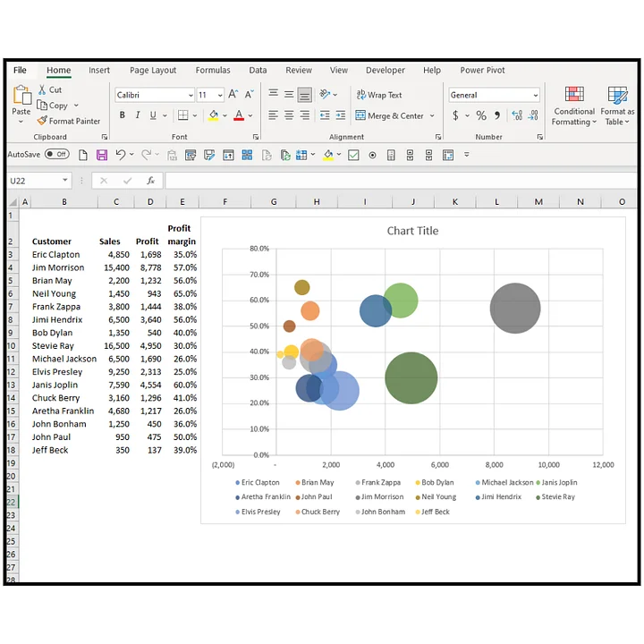Apply Comma Style format
Viewport: 644px width, 644px height.
pyautogui.click(x=497, y=115)
